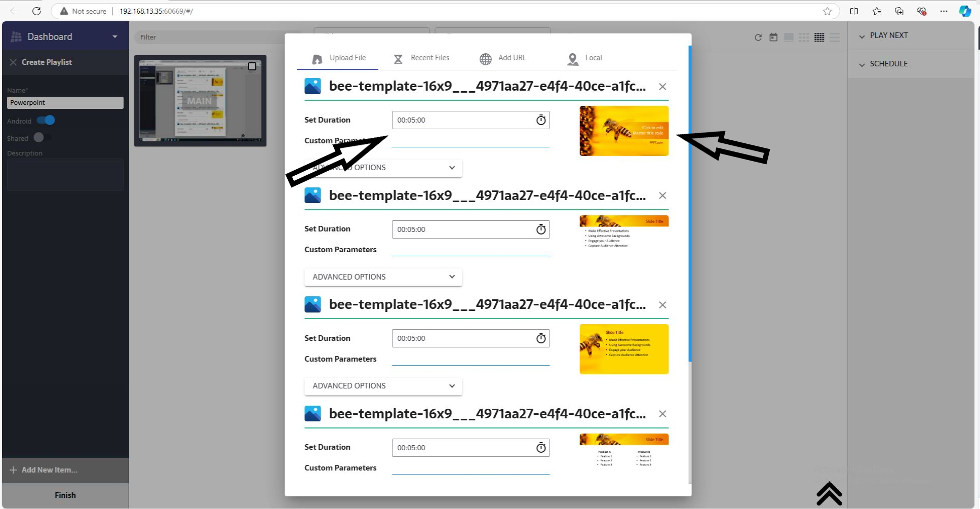Screen dimensions: 980x509
Task: Open the calendar icon in the toolbar
Action: [773, 37]
